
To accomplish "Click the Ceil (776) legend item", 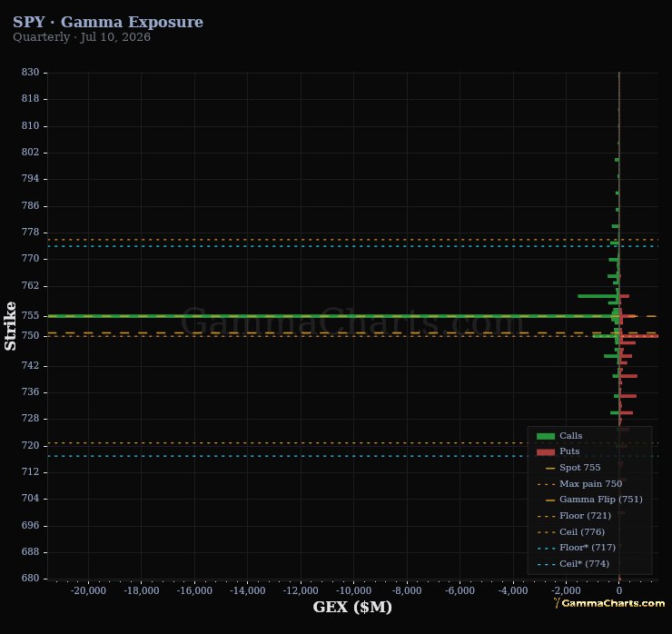I will coord(571,532).
